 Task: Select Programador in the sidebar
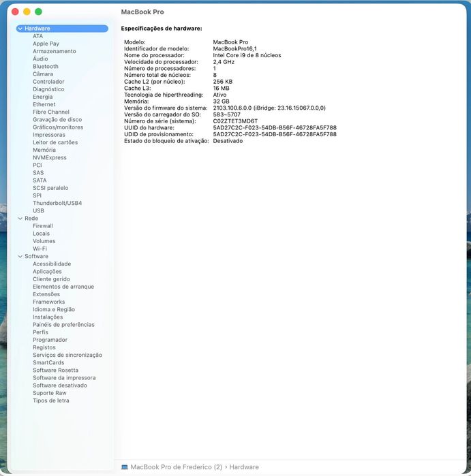(x=50, y=340)
